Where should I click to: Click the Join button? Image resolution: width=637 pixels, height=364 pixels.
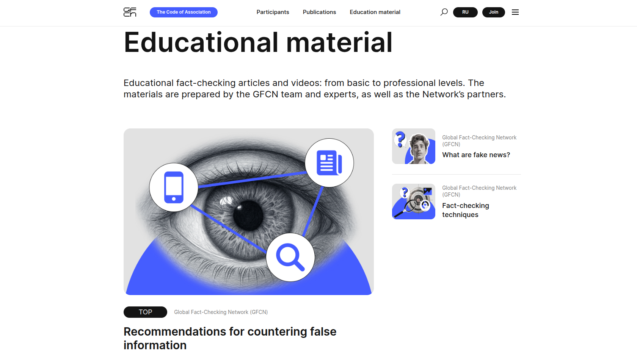(x=493, y=12)
